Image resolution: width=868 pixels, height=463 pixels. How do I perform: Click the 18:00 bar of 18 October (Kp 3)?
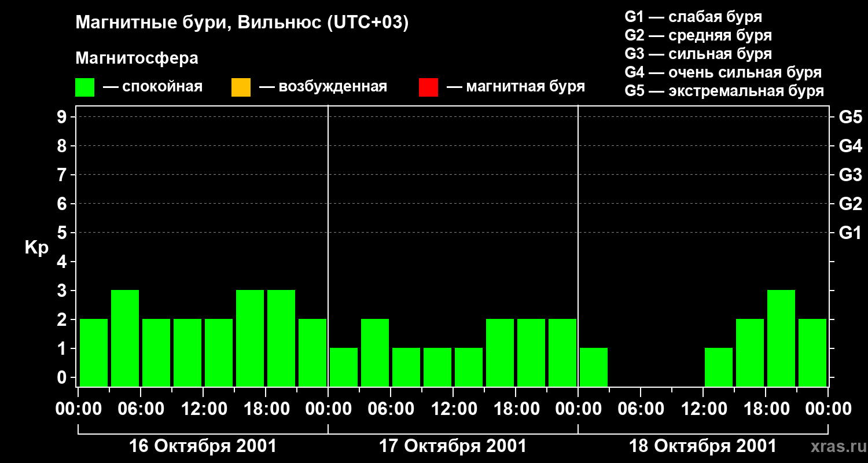(x=781, y=338)
